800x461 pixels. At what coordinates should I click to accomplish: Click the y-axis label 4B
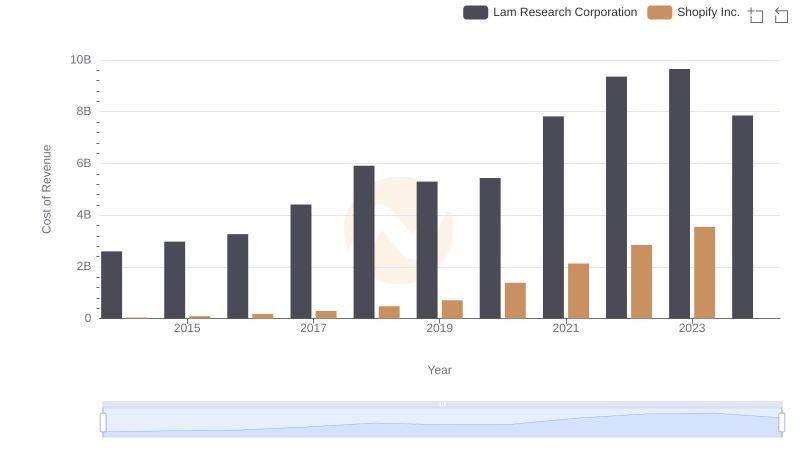(84, 215)
